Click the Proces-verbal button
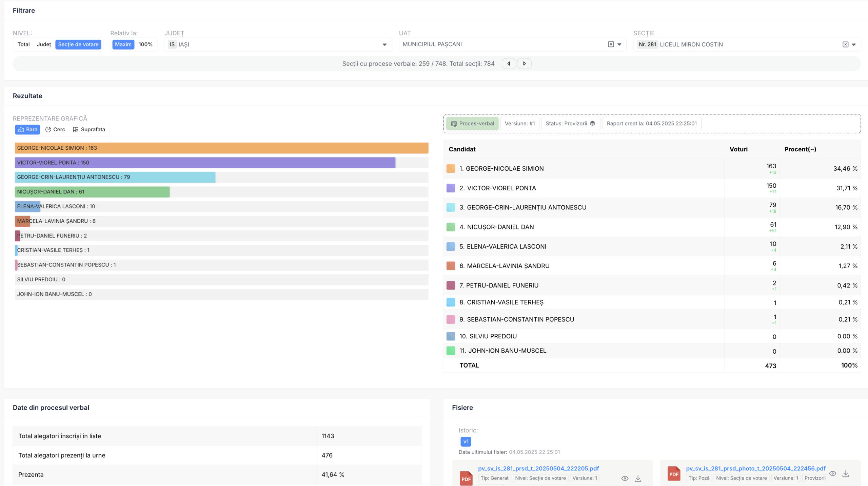Image resolution: width=868 pixels, height=486 pixels. (x=472, y=124)
